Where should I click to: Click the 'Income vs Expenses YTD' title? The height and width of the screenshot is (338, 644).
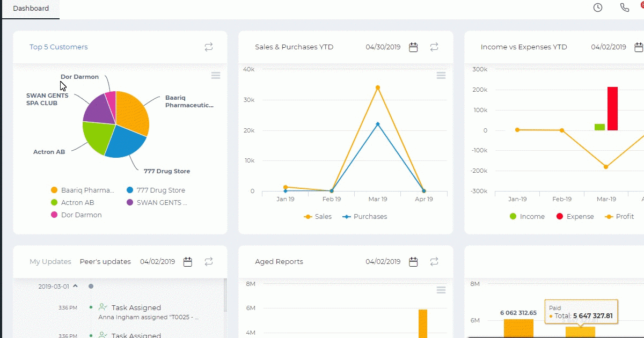click(524, 47)
